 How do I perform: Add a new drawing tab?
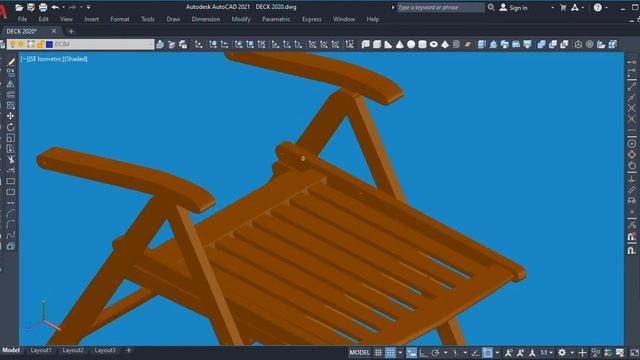[x=71, y=31]
